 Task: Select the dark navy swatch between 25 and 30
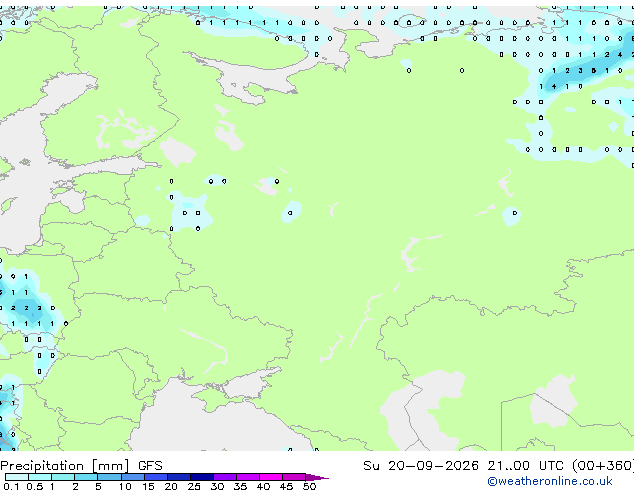(x=202, y=477)
